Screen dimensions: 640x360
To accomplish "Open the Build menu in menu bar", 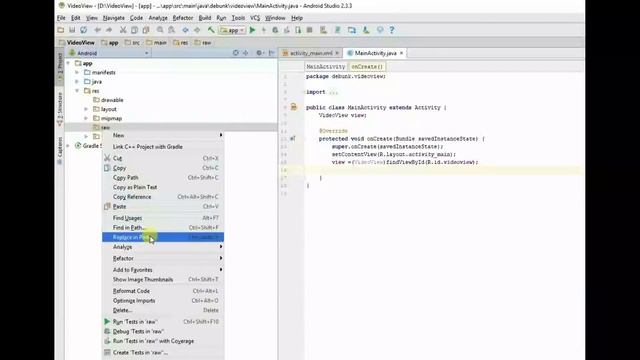I will (x=205, y=18).
